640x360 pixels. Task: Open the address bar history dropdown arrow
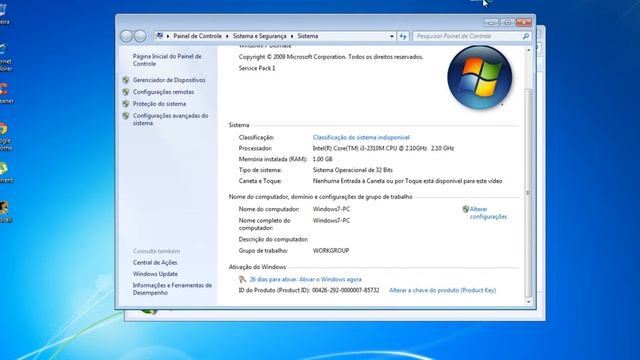click(392, 36)
